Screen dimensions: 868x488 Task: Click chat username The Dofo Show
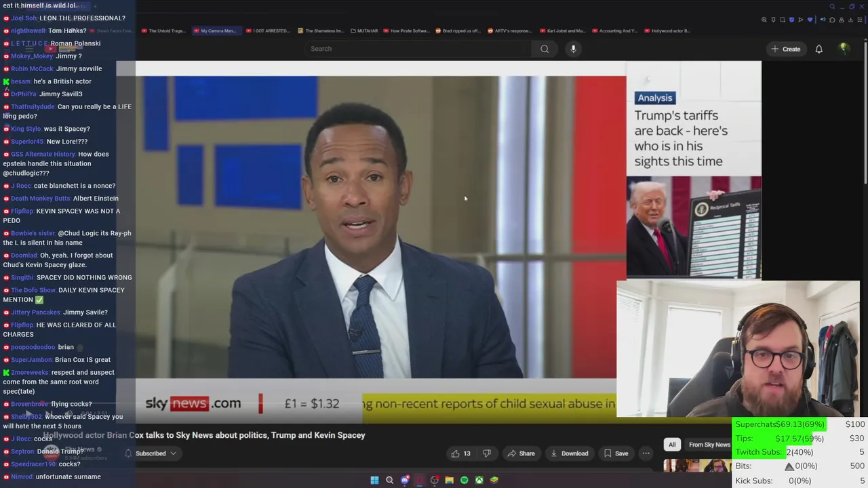[33, 290]
